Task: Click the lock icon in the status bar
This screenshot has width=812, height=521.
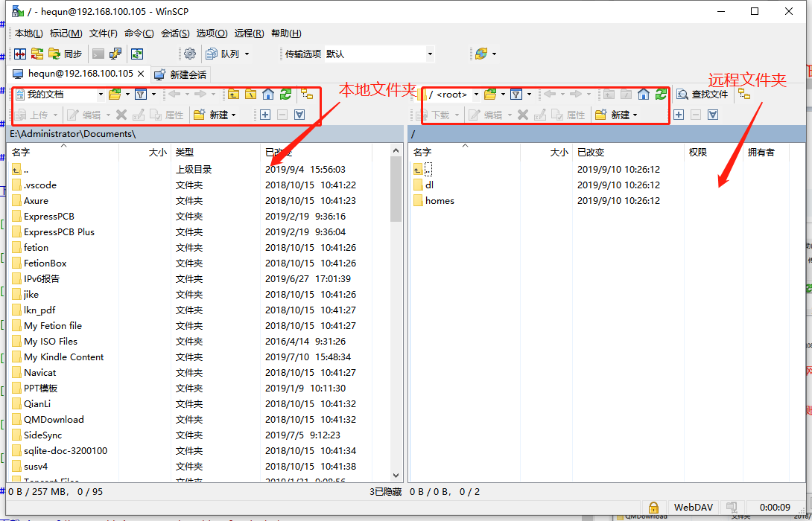Action: (653, 508)
